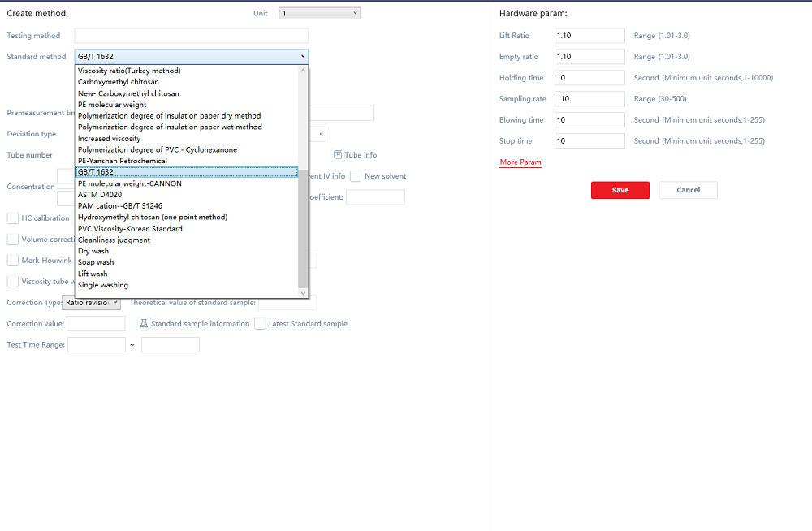Screen dimensions: 812x531
Task: Open the Unit dropdown
Action: (x=319, y=13)
